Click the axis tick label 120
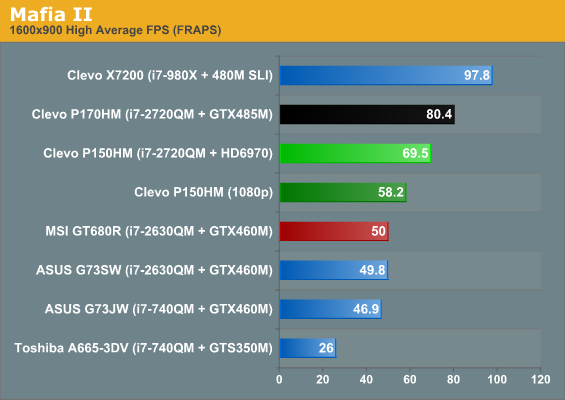 pyautogui.click(x=540, y=379)
